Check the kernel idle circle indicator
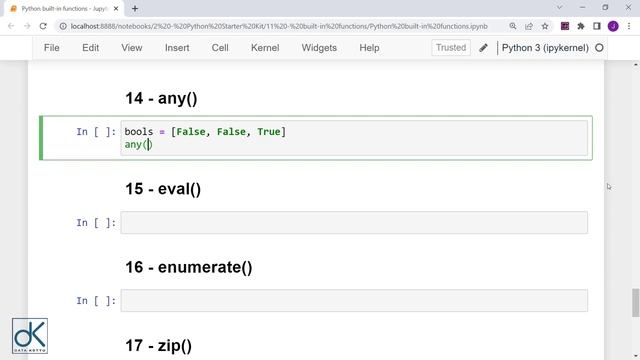640x360 pixels. coord(599,48)
